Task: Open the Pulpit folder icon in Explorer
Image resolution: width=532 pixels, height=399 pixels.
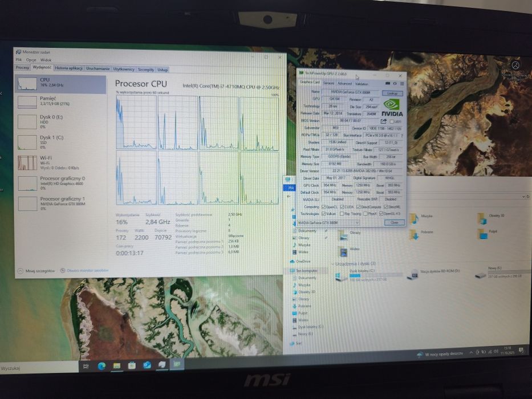Action: 482,234
